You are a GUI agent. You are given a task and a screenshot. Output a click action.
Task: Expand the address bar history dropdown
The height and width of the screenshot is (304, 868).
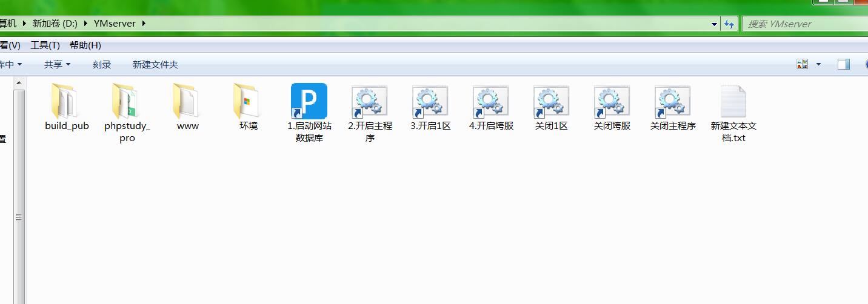714,24
